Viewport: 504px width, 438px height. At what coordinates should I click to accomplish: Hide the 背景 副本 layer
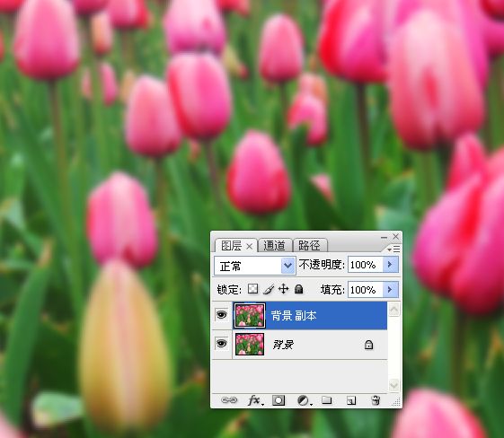pos(222,315)
